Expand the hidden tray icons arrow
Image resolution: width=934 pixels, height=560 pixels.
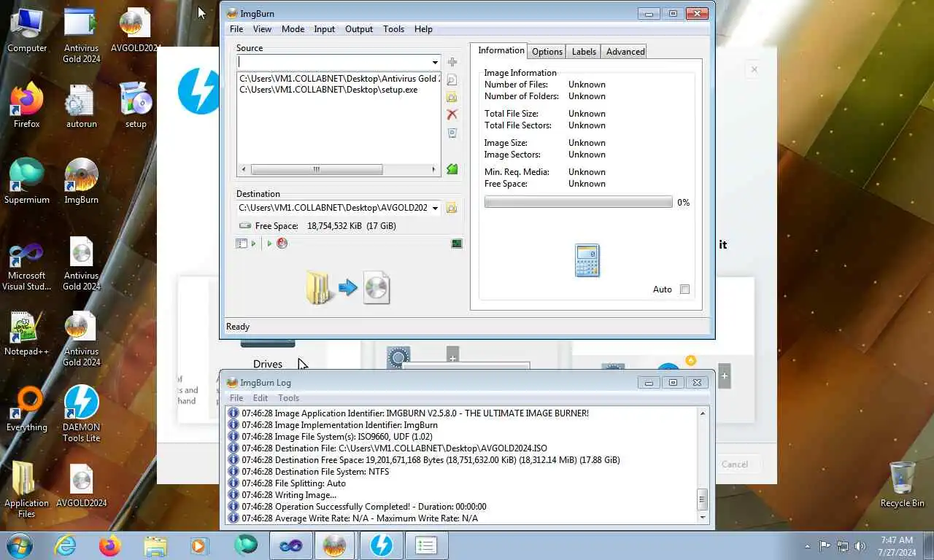tap(807, 545)
